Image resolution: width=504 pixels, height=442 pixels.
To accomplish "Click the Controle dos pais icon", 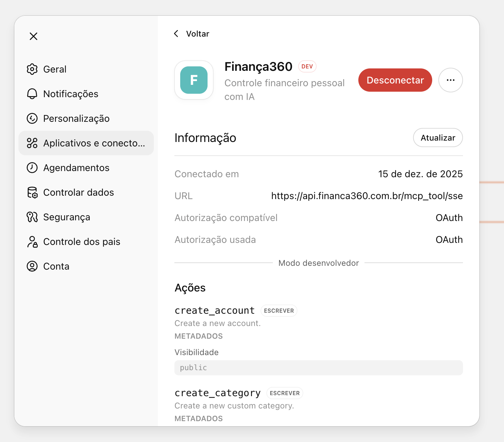I will pyautogui.click(x=32, y=242).
